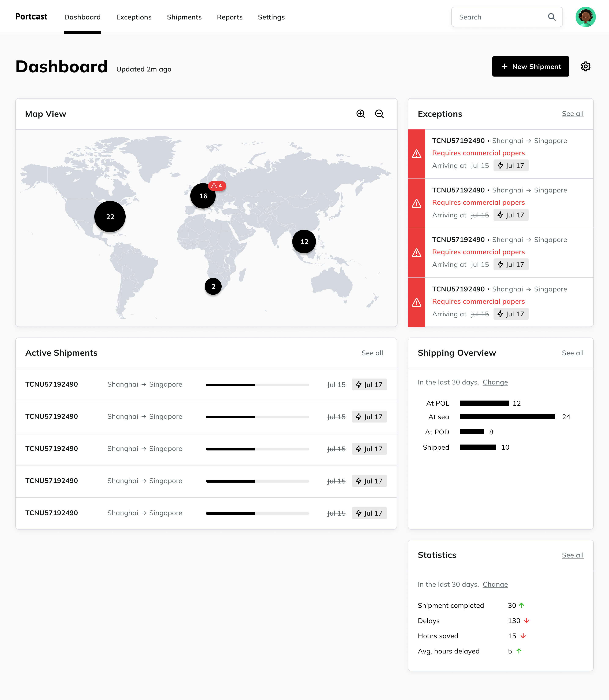Open the Reports tab
Screen dimensions: 609x700
click(x=229, y=17)
